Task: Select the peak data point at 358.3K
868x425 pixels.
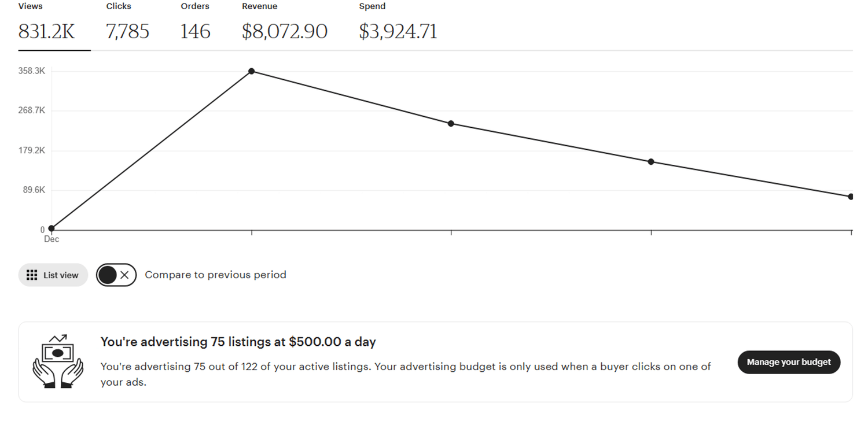Action: [x=251, y=71]
